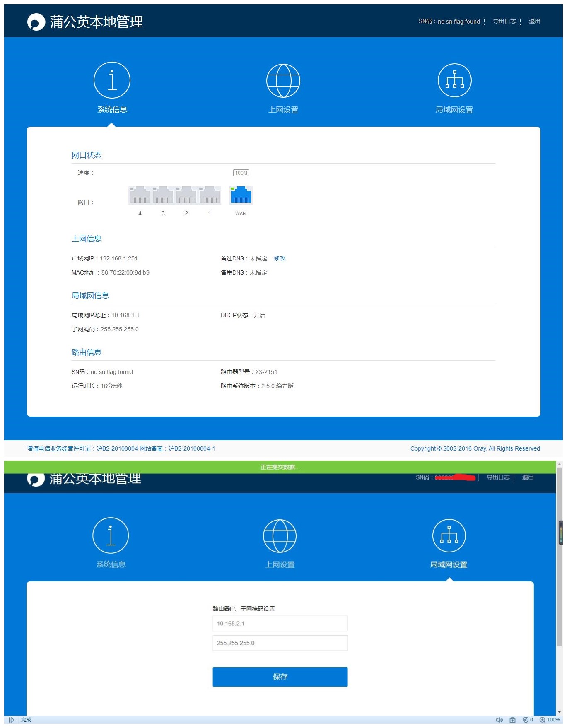Click the 网口： label beside the ports
The width and height of the screenshot is (567, 728).
click(86, 202)
